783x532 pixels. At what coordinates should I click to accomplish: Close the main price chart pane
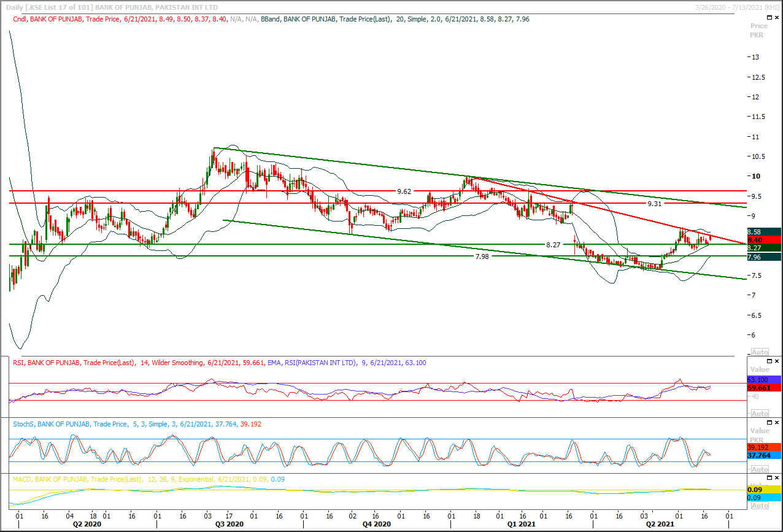click(777, 18)
